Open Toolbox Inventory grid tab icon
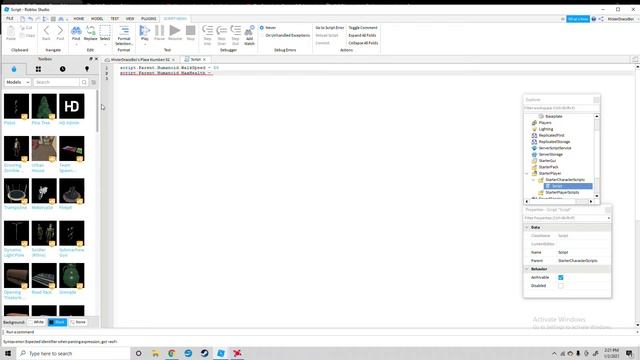 pyautogui.click(x=38, y=69)
